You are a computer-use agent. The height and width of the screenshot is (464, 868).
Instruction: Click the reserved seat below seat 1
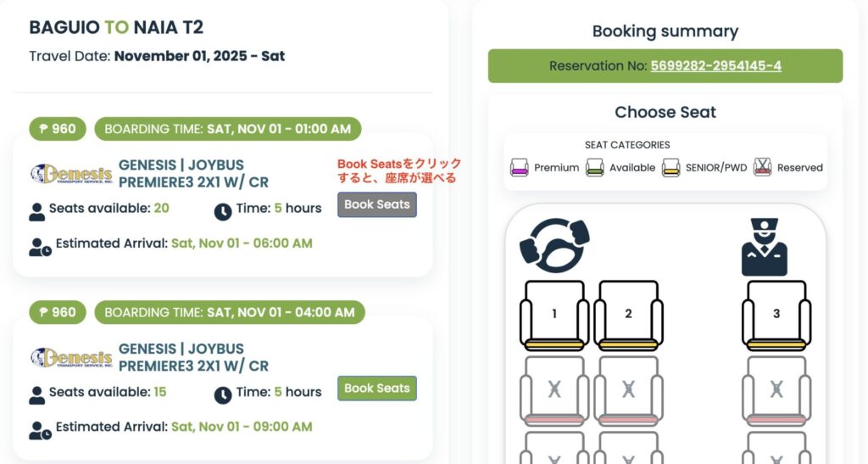coord(554,390)
